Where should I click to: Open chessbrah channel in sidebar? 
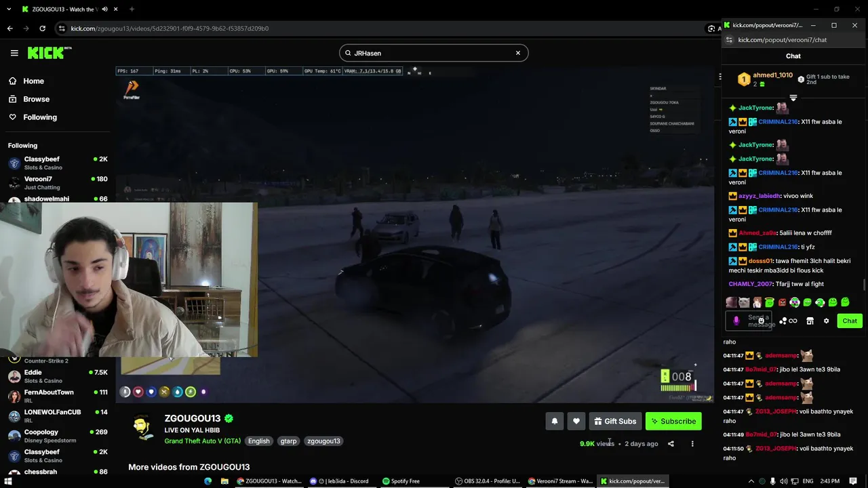point(57,472)
